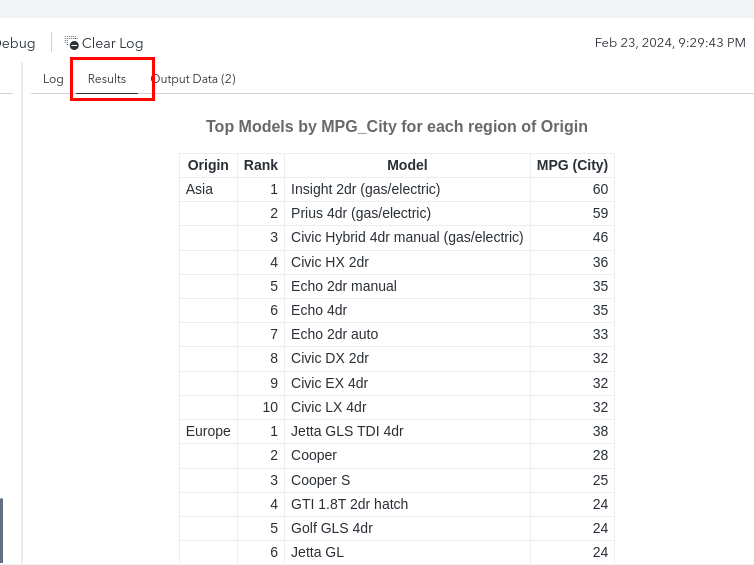Switch to the Log tab
Viewport: 754px width, 565px height.
point(53,79)
